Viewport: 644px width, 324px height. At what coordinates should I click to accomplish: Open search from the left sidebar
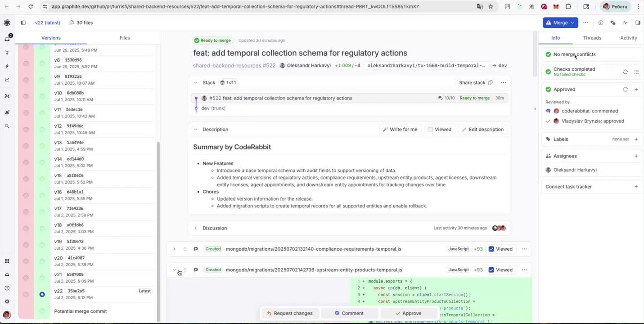pos(7,126)
